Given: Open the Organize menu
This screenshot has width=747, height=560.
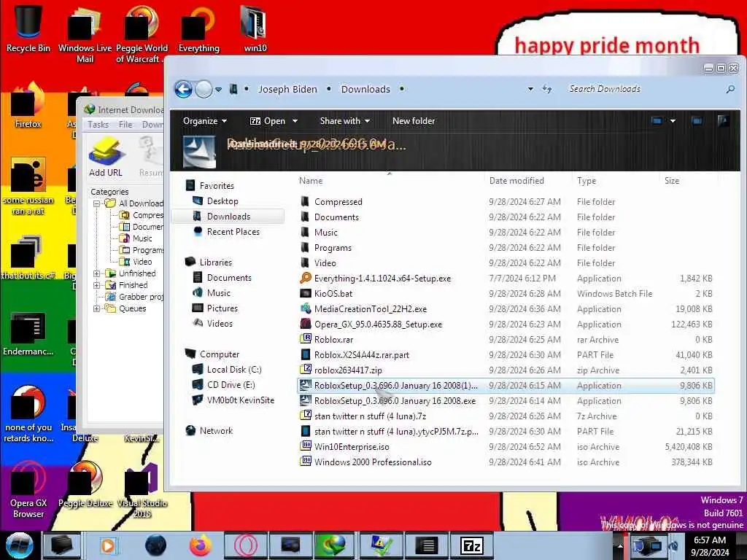Looking at the screenshot, I should (205, 121).
